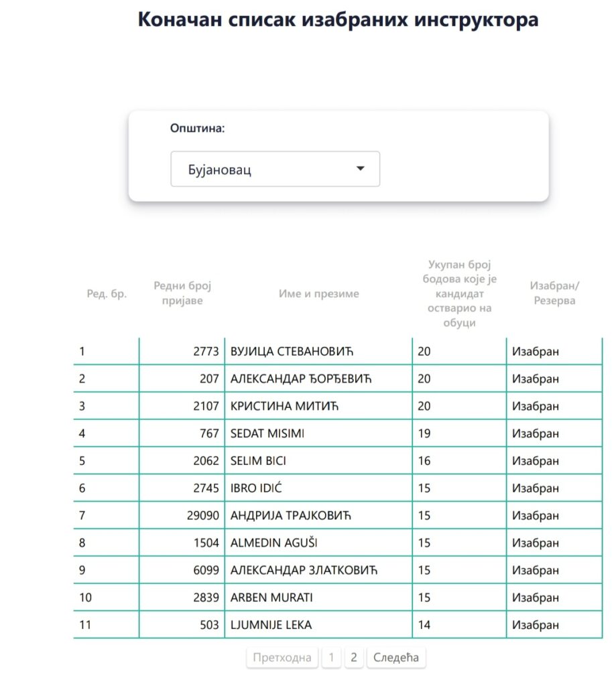Click the Редни број пријаве column header
Viewport: 616px width, 686px height.
click(x=182, y=293)
